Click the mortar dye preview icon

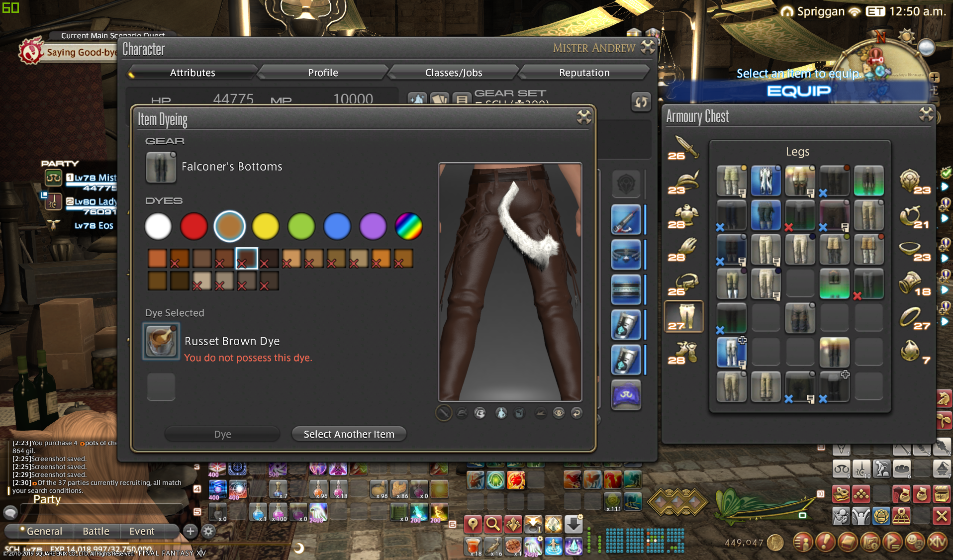pos(520,413)
